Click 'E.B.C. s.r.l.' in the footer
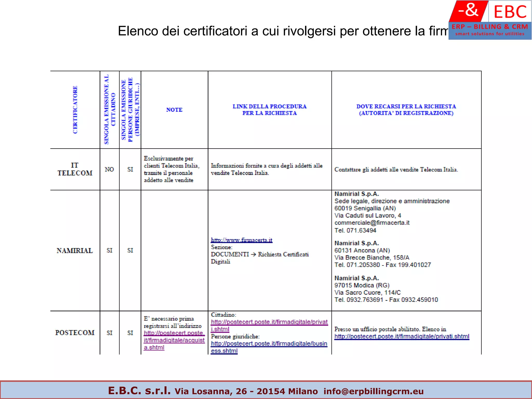Screen dimensions: 532x399 click(139, 391)
